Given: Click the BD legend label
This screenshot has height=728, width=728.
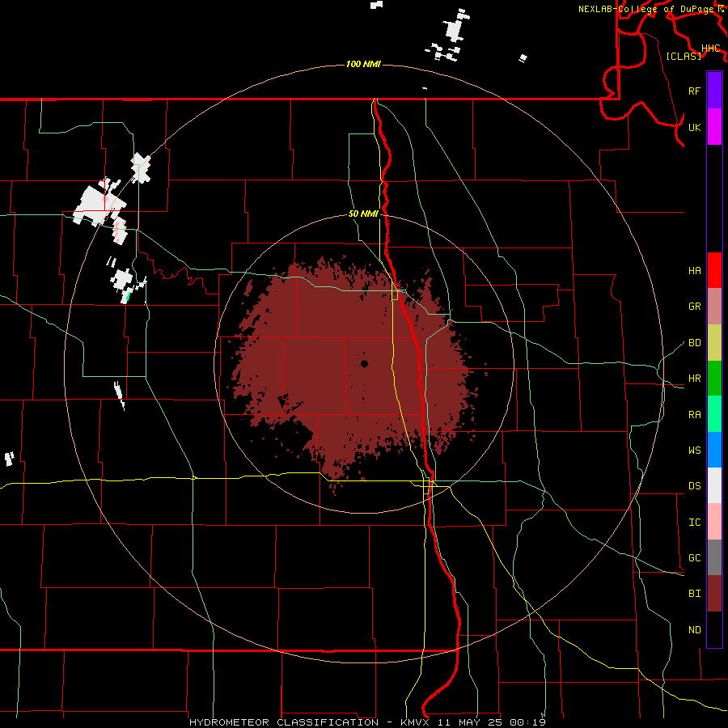Looking at the screenshot, I should (694, 343).
